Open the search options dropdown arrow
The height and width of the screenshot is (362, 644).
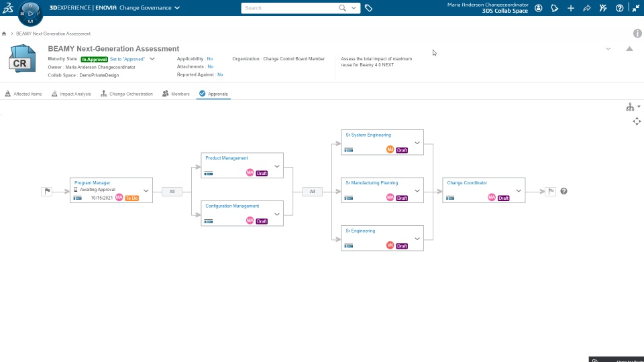pos(354,8)
